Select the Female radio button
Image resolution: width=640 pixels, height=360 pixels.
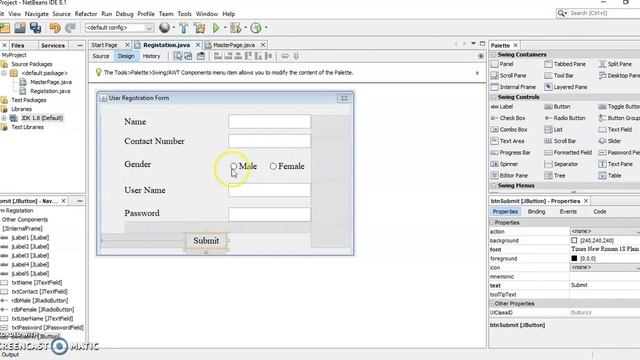[x=287, y=166]
